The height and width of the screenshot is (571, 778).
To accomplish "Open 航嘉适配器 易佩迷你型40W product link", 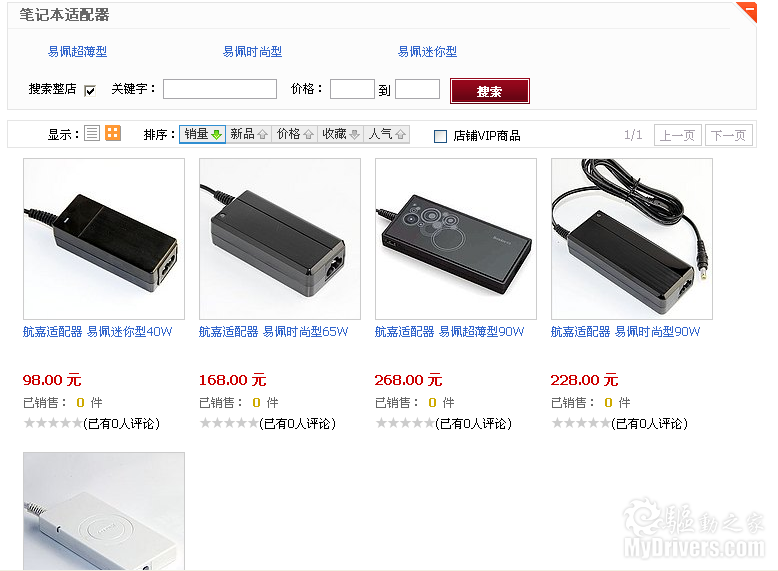I will click(98, 331).
